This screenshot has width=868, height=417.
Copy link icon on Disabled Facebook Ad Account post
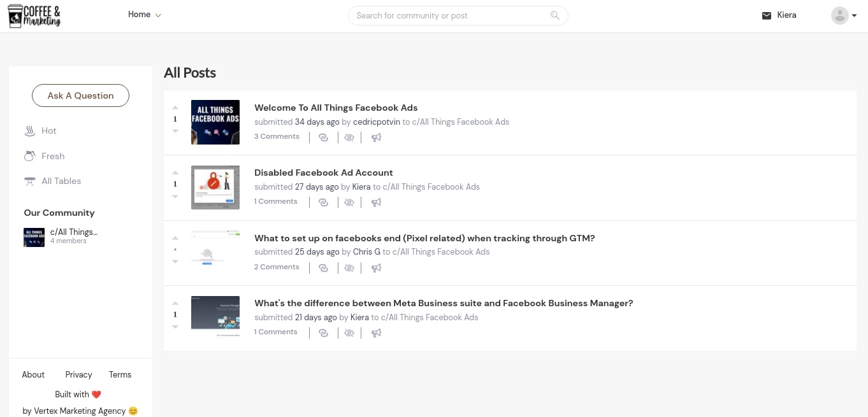[x=324, y=202]
